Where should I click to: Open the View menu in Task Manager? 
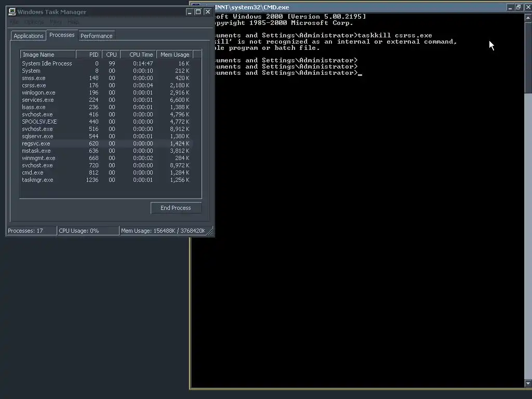tap(56, 22)
